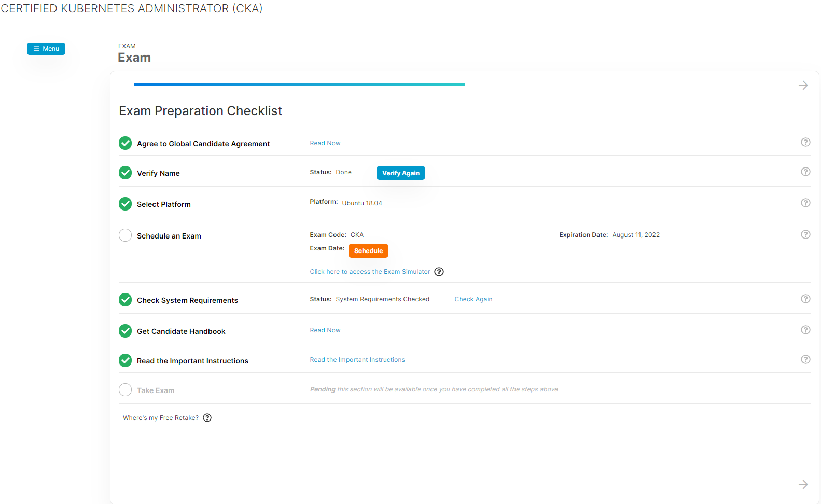The height and width of the screenshot is (504, 821).
Task: Click the Verify Again button
Action: coord(401,173)
